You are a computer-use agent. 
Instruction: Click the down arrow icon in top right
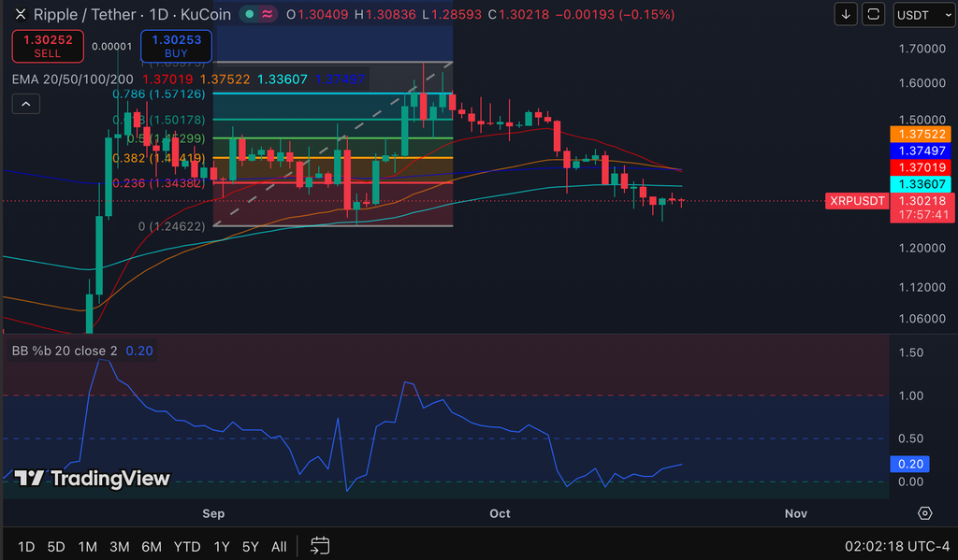(846, 15)
